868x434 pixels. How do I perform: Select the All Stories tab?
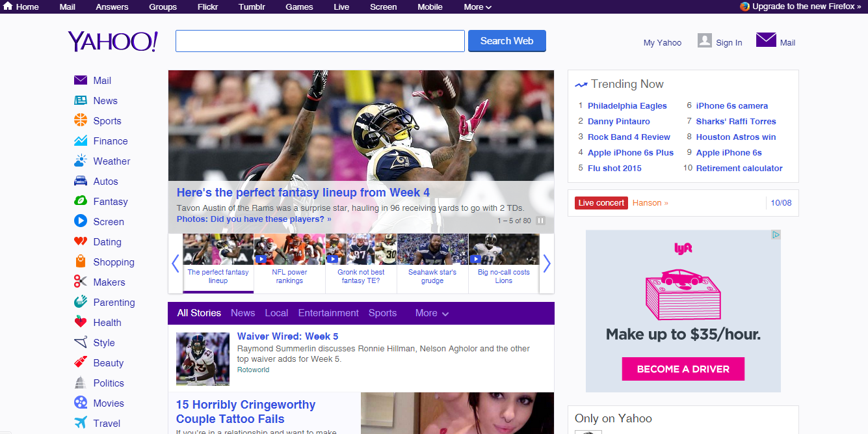coord(199,313)
